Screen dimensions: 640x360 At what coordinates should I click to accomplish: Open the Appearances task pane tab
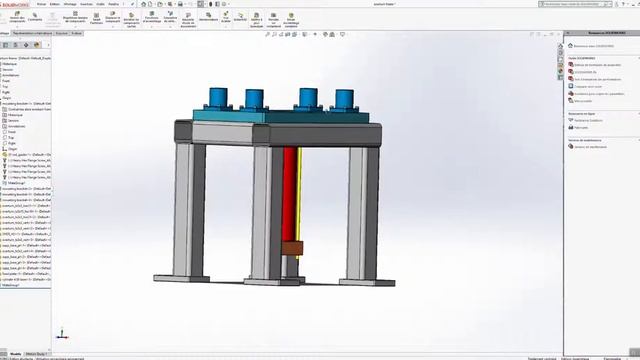click(560, 71)
